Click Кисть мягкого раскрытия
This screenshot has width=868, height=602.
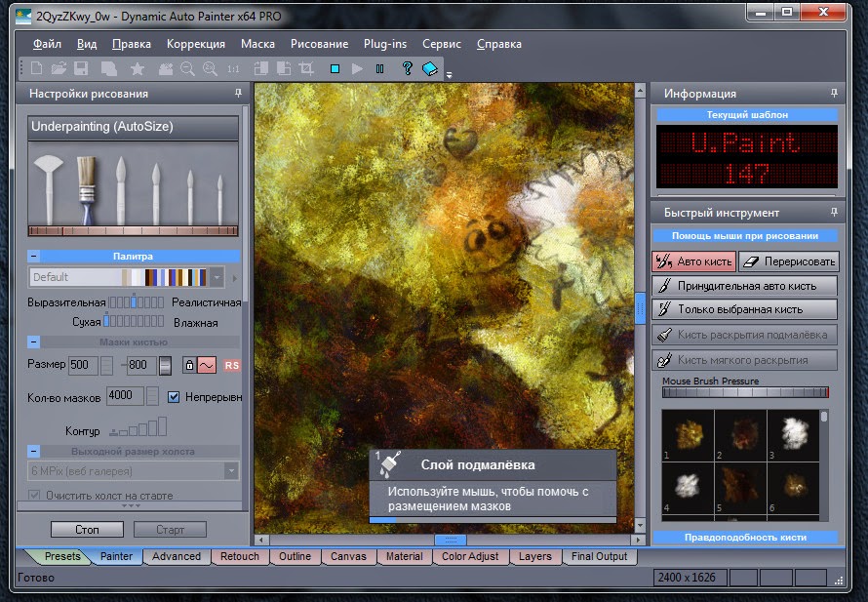(x=744, y=360)
